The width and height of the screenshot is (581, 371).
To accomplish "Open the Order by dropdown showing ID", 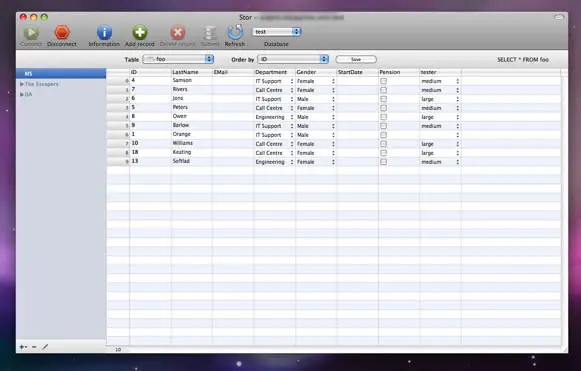I will pyautogui.click(x=293, y=59).
